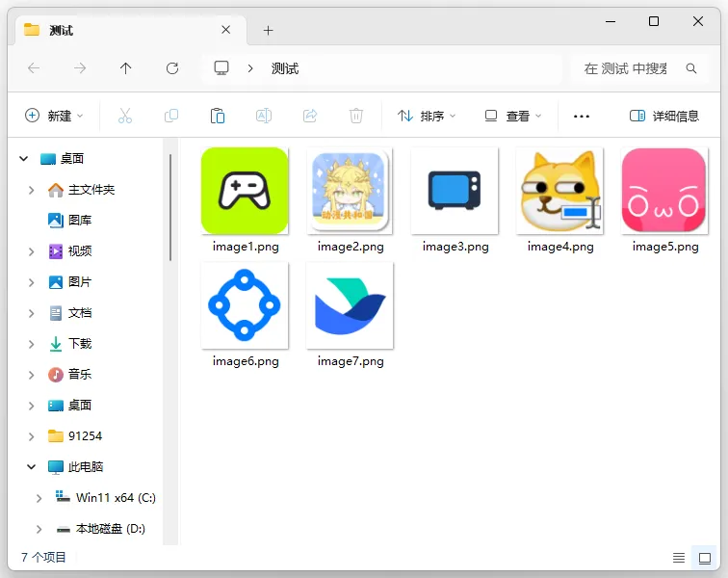
Task: Select image5.png pink OwO thumbnail
Action: 664,191
